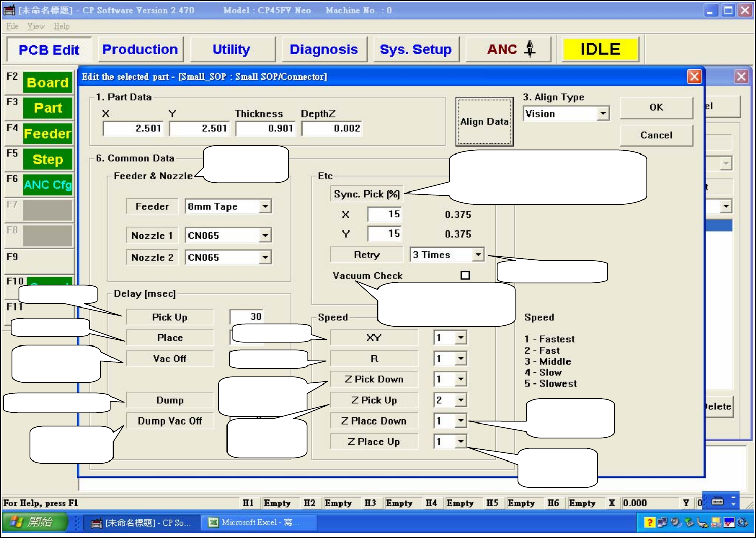Select the Feeder button in sidebar
The width and height of the screenshot is (756, 538).
(x=48, y=134)
